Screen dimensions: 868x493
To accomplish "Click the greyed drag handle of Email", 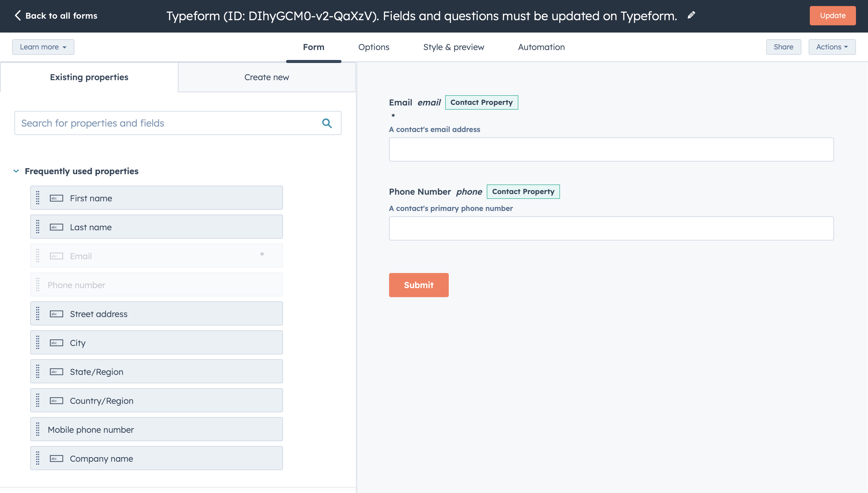I will coord(38,256).
